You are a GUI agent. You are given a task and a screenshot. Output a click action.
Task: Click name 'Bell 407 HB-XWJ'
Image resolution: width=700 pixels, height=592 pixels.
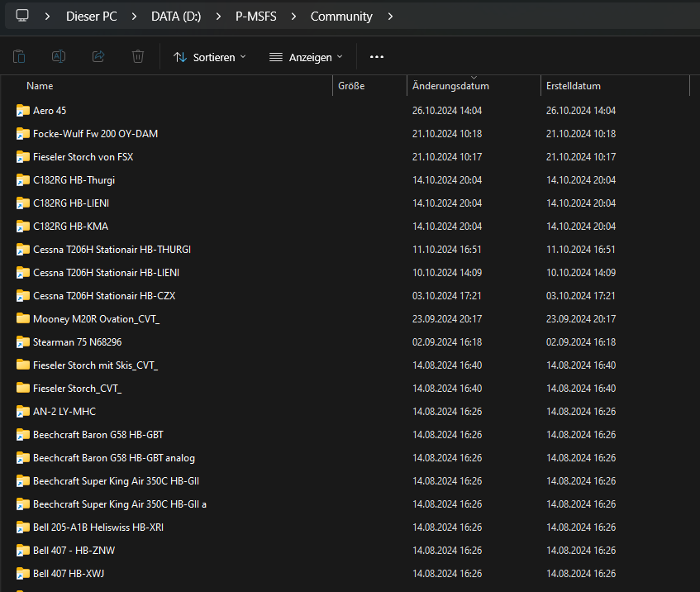click(69, 574)
